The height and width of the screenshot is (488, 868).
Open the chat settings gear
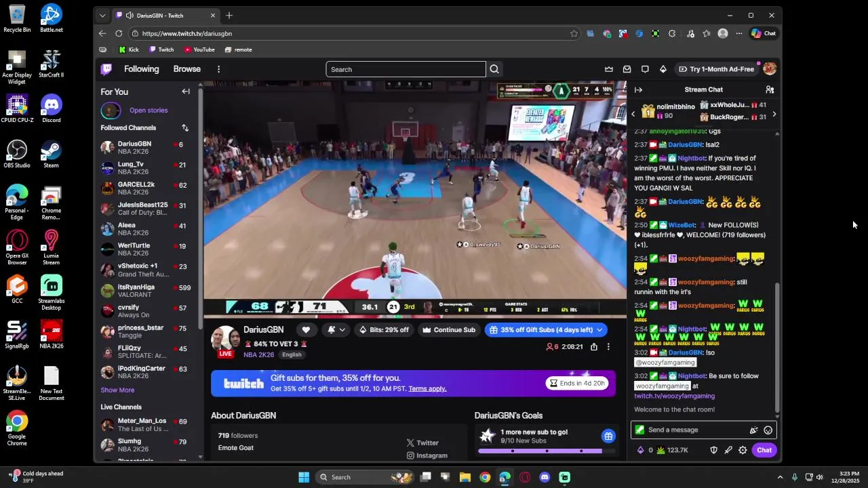pos(743,450)
